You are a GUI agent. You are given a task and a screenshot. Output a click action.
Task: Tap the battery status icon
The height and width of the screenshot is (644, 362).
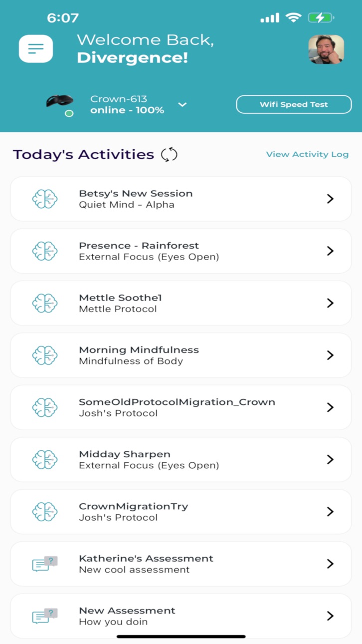(321, 18)
